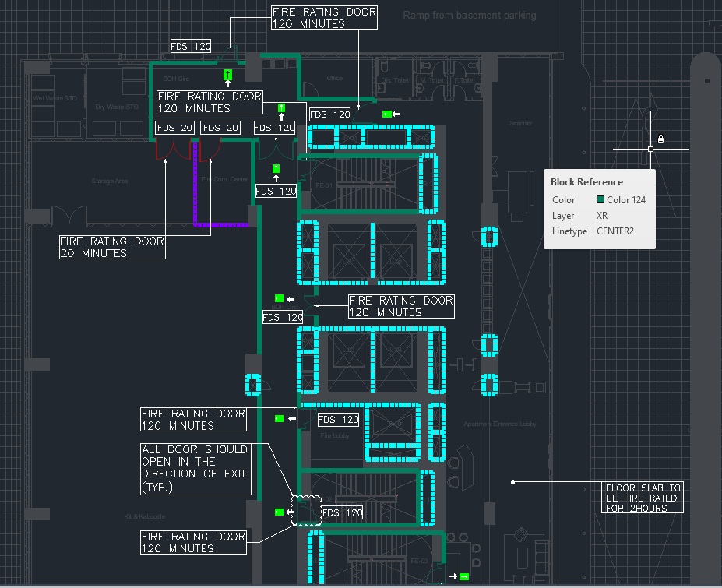This screenshot has height=588, width=722.
Task: Click the Storage Area room label
Action: [109, 181]
